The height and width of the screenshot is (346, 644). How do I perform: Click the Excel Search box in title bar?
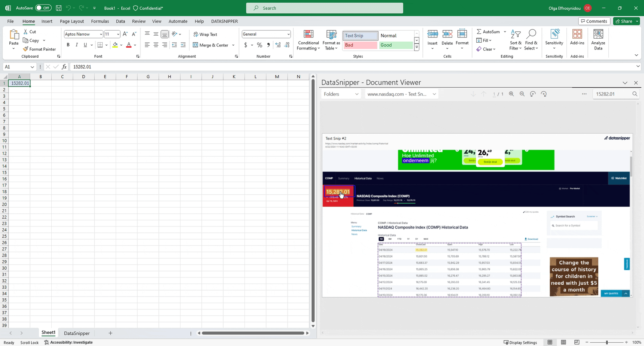click(x=324, y=8)
